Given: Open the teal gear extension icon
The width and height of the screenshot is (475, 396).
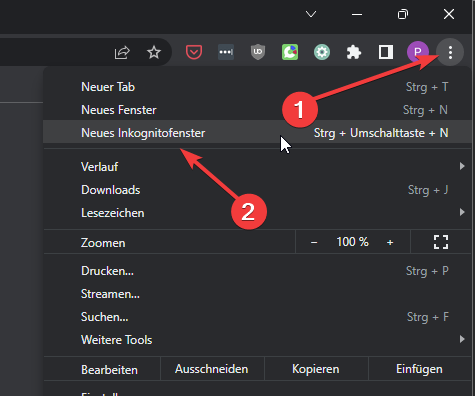Looking at the screenshot, I should pyautogui.click(x=322, y=52).
